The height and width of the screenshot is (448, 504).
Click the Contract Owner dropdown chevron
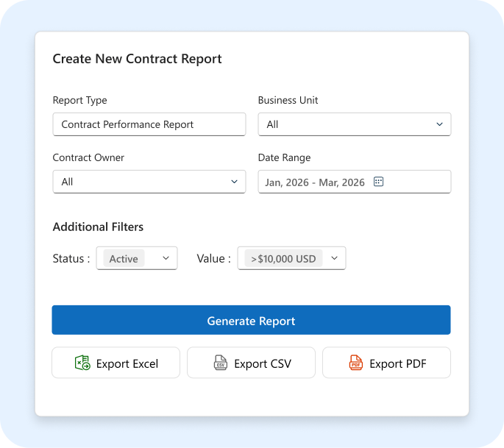pos(234,182)
